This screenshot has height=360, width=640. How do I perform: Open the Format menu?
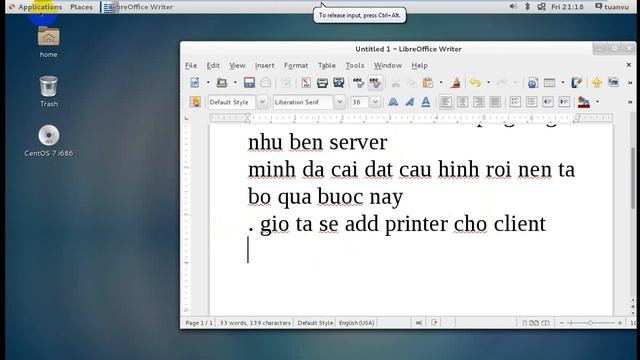click(296, 65)
